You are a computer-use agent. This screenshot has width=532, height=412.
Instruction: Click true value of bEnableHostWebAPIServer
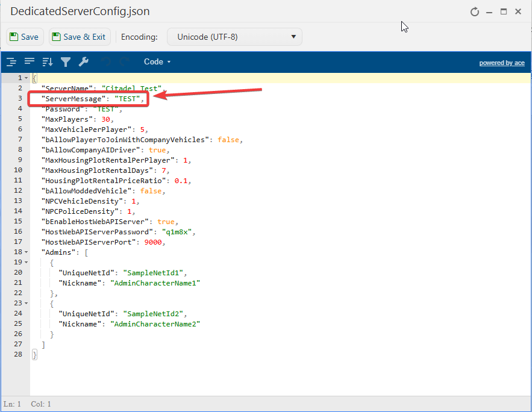[166, 222]
